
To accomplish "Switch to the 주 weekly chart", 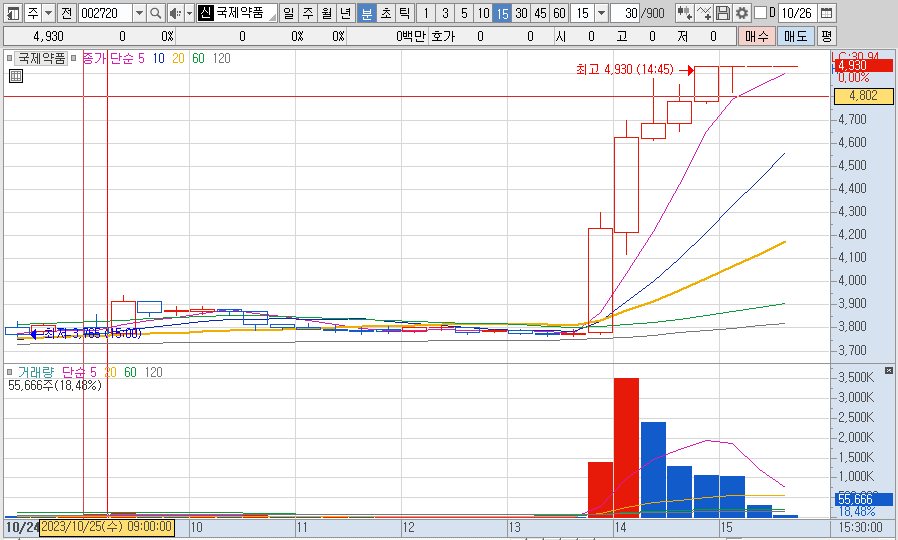I will point(308,13).
